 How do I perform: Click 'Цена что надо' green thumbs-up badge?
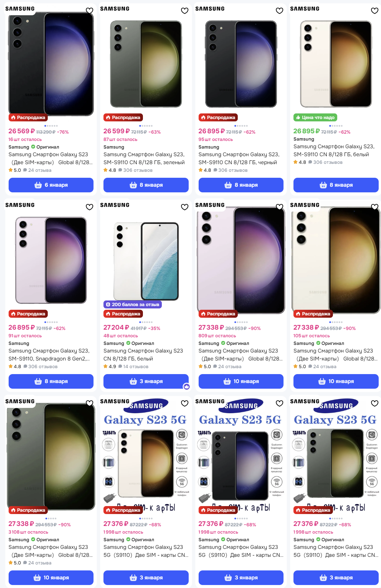coord(315,117)
